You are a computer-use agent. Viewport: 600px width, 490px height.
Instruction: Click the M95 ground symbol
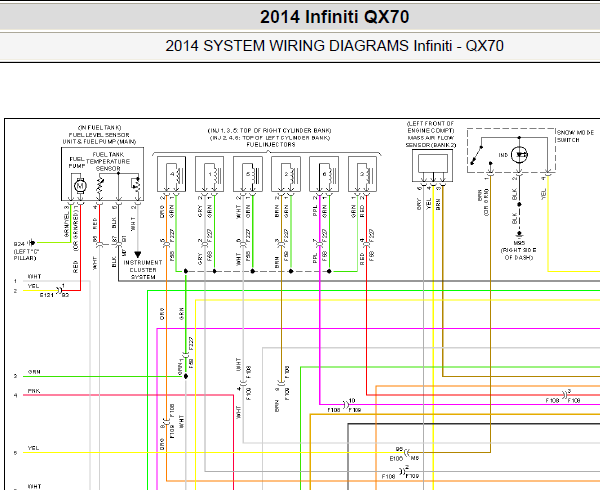click(x=519, y=234)
